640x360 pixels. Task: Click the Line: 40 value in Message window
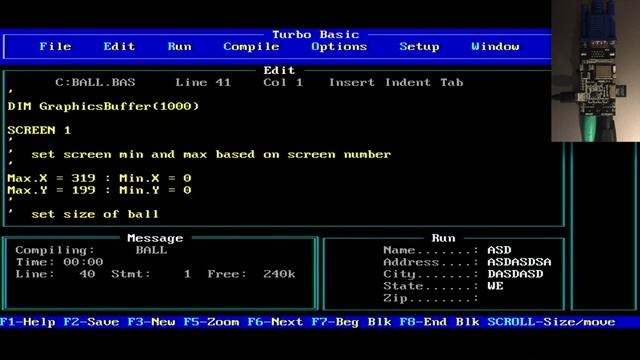tap(55, 274)
